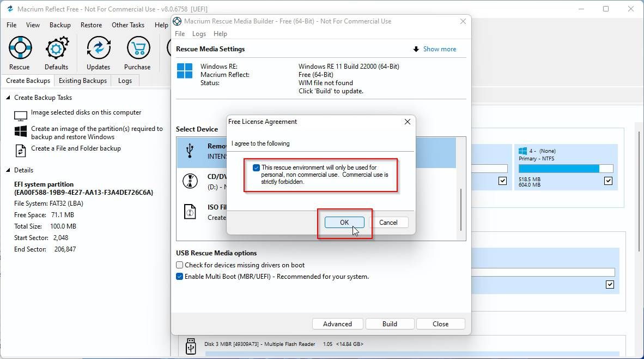This screenshot has width=644, height=359.
Task: Switch to the Logs tab
Action: point(125,81)
